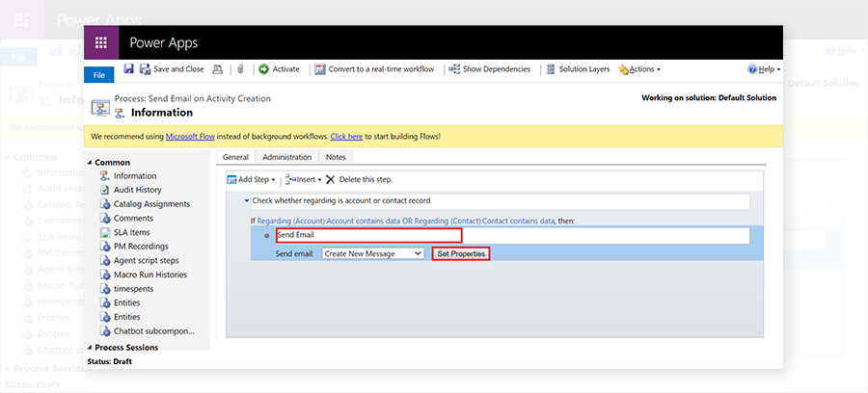Open the Actions dropdown menu
868x393 pixels.
coord(639,69)
